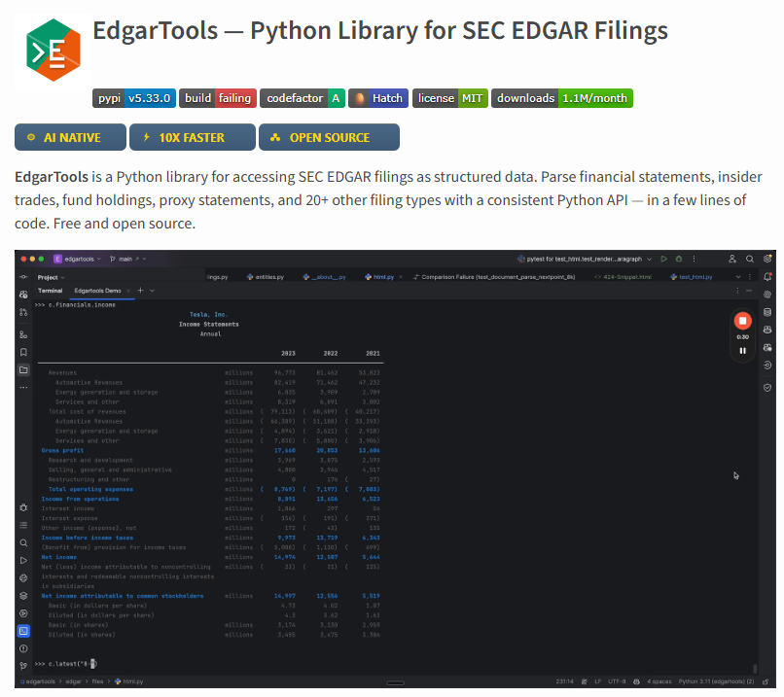
Task: Click the pypi v5.33.0 badge
Action: coord(134,98)
